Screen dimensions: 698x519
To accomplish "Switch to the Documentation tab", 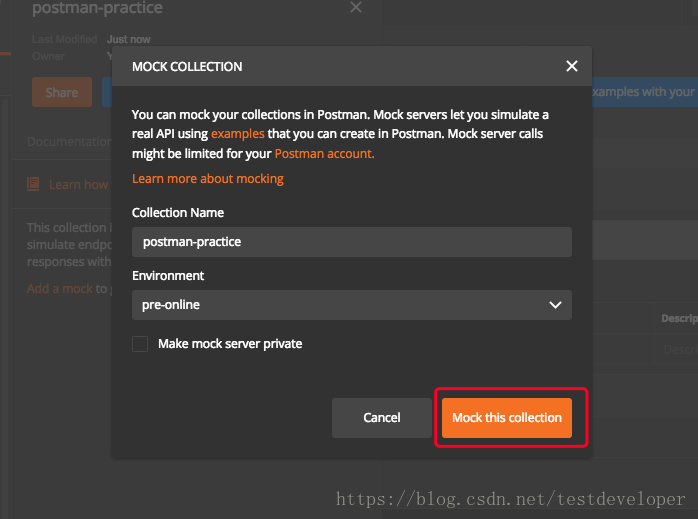I will click(69, 142).
